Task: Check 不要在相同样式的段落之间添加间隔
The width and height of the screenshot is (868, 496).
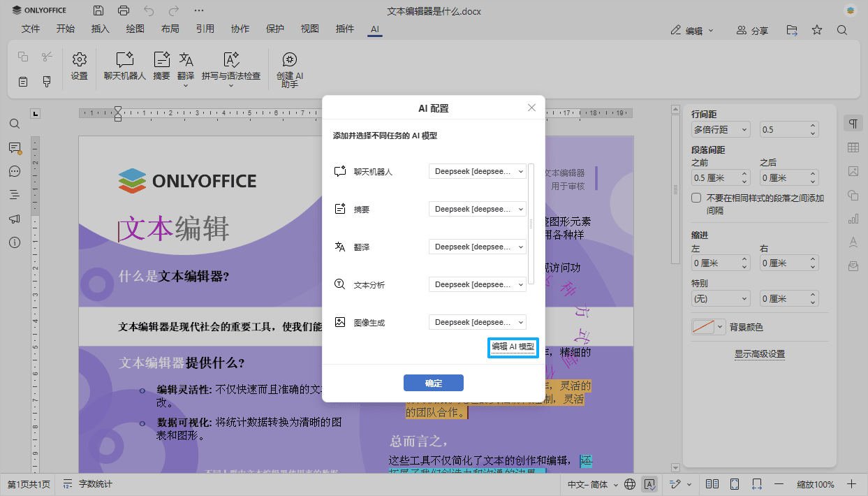Action: point(696,197)
